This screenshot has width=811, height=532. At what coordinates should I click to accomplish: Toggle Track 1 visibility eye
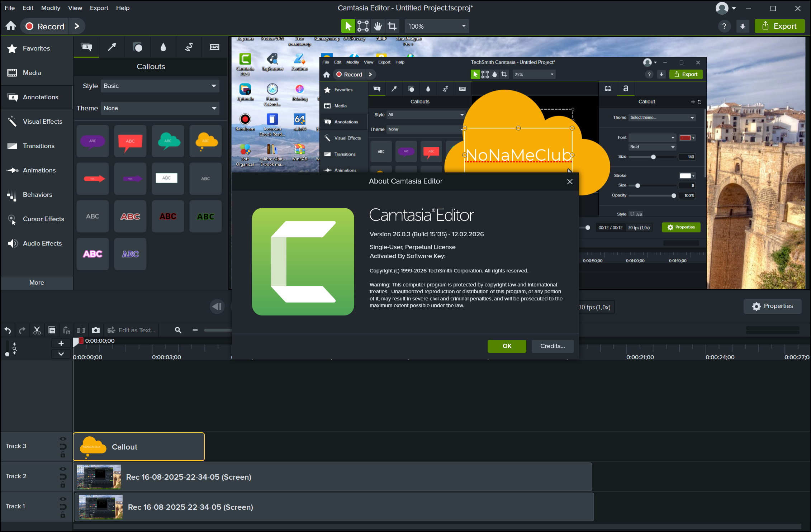tap(63, 499)
